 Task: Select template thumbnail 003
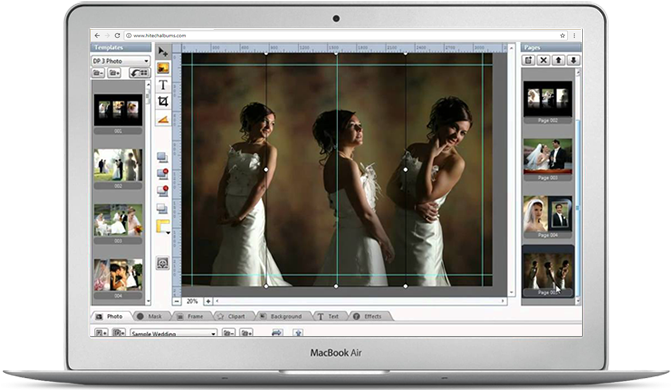click(x=118, y=220)
